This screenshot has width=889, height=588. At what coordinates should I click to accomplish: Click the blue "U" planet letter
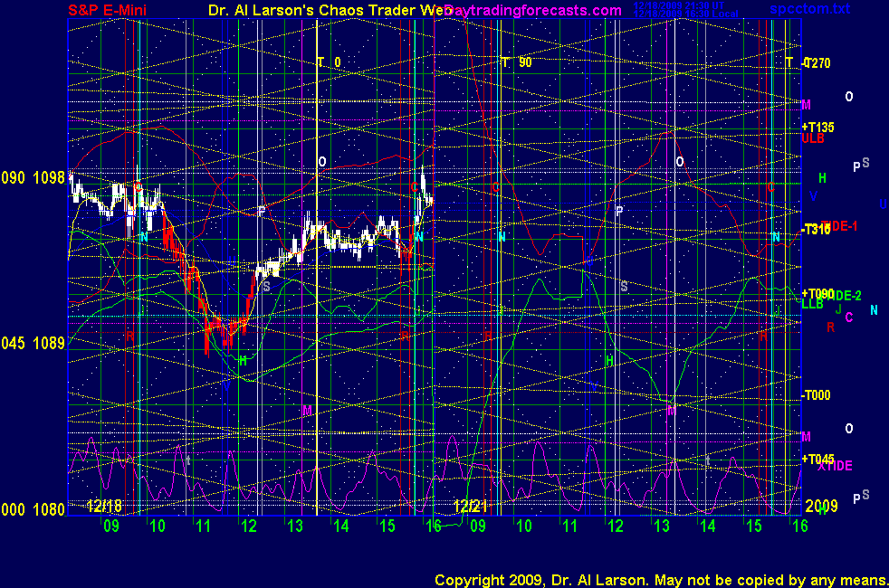click(x=883, y=204)
